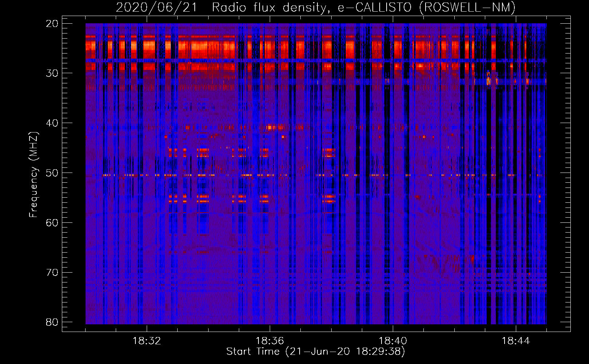Click the 18:44 time tick label
This screenshot has width=589, height=364.
[x=516, y=341]
